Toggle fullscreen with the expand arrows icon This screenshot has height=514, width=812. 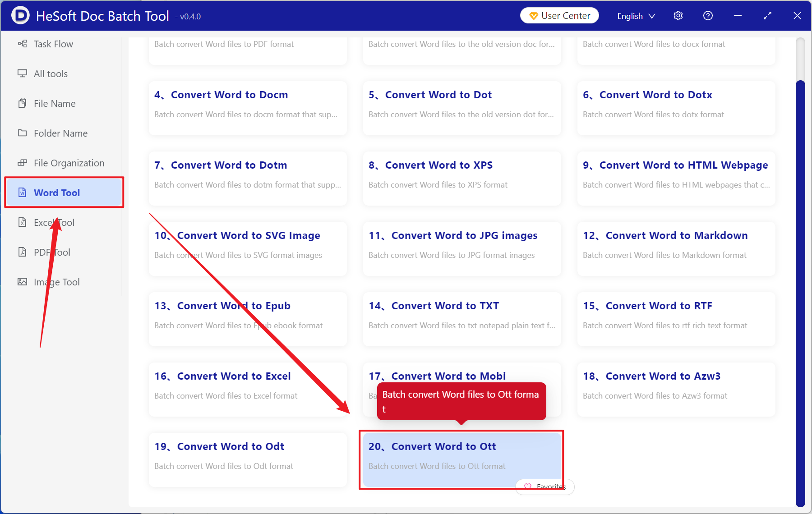point(767,16)
